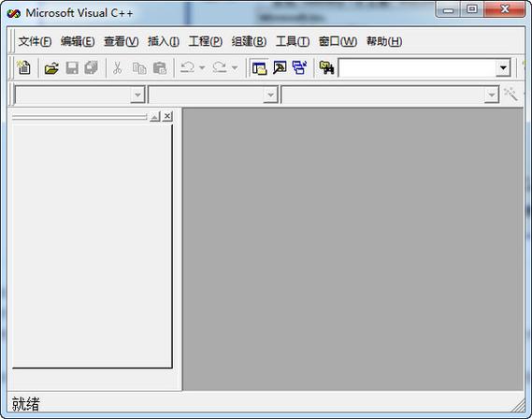This screenshot has height=419, width=532.
Task: Click the Copy icon in toolbar
Action: click(x=139, y=68)
